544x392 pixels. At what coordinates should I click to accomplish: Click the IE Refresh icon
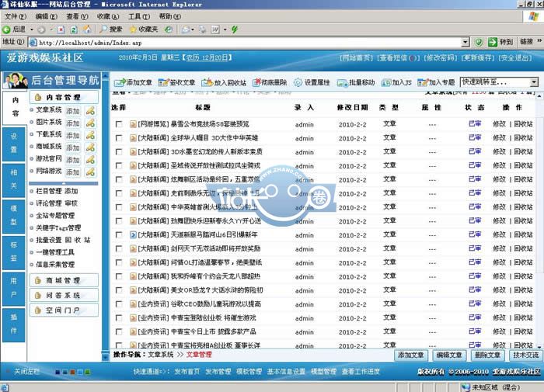click(74, 29)
